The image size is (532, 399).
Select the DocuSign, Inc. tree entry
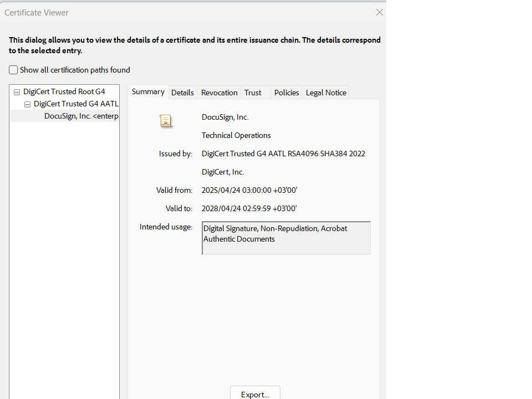pyautogui.click(x=81, y=116)
